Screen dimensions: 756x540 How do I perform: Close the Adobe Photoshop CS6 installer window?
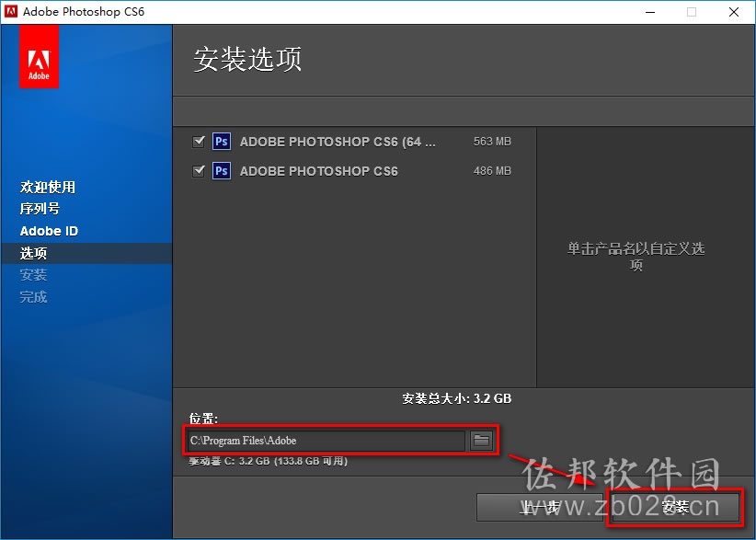734,12
